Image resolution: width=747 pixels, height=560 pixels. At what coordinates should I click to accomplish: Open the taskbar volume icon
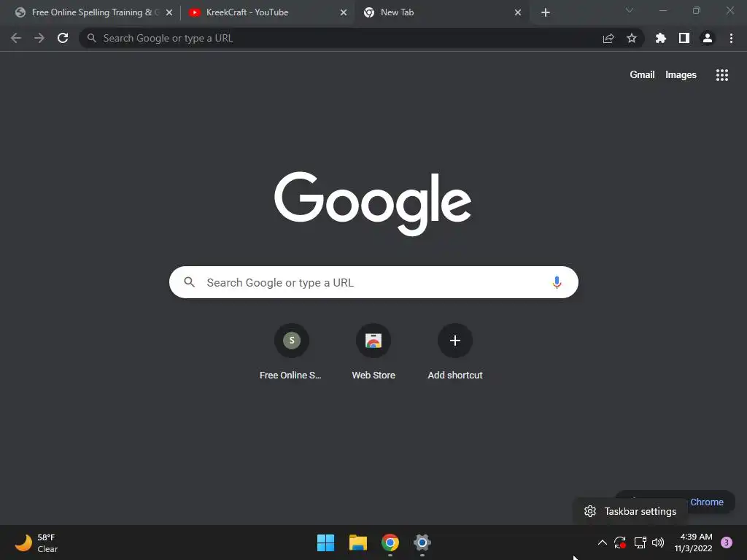tap(658, 542)
